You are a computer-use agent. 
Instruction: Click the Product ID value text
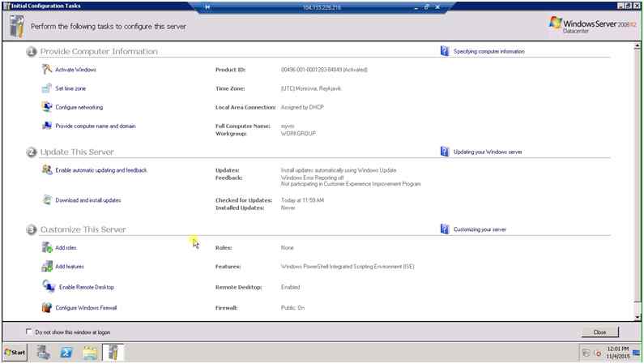(x=324, y=70)
